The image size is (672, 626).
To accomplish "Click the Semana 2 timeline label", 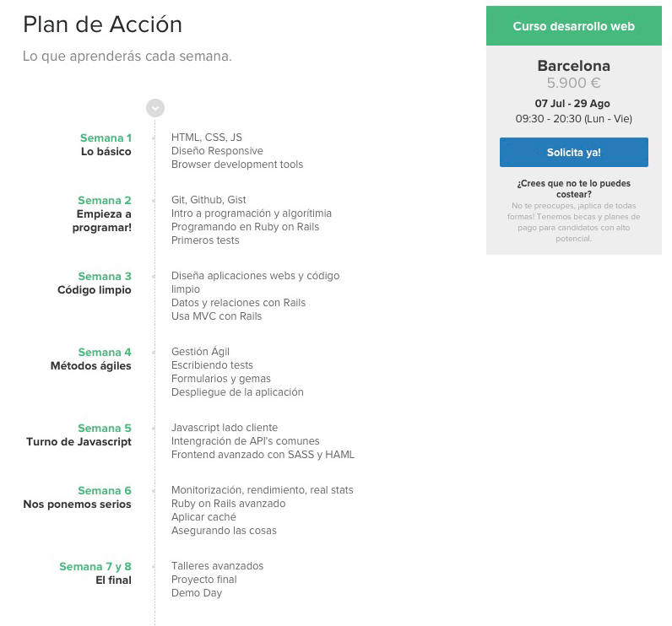I will click(105, 201).
